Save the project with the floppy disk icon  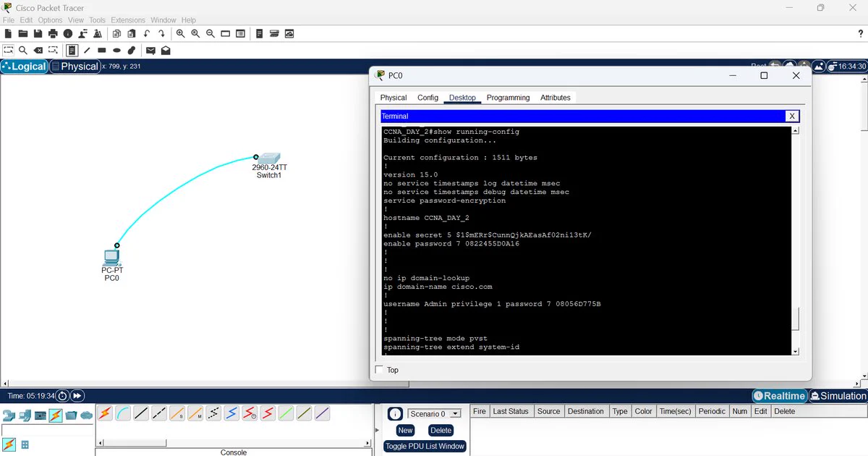pos(38,33)
